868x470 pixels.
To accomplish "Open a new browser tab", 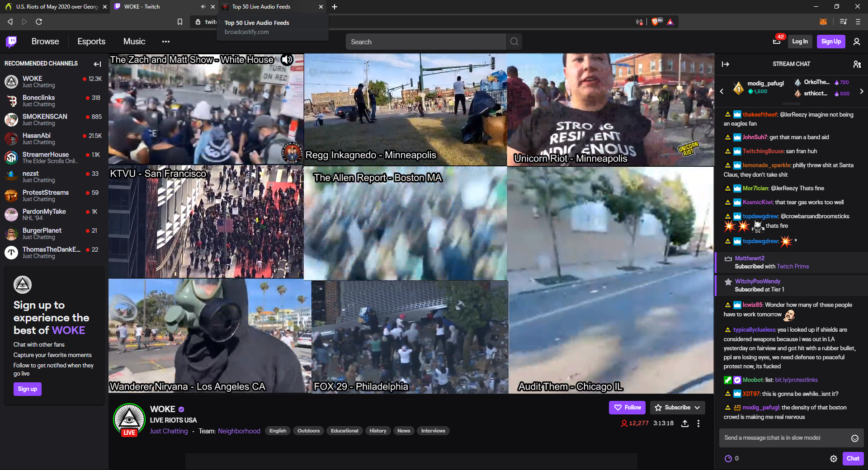I will [x=335, y=7].
